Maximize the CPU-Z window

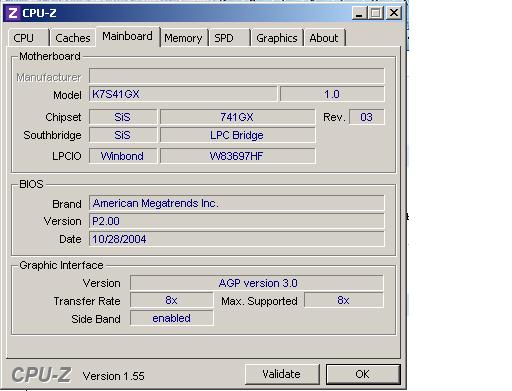pos(376,13)
